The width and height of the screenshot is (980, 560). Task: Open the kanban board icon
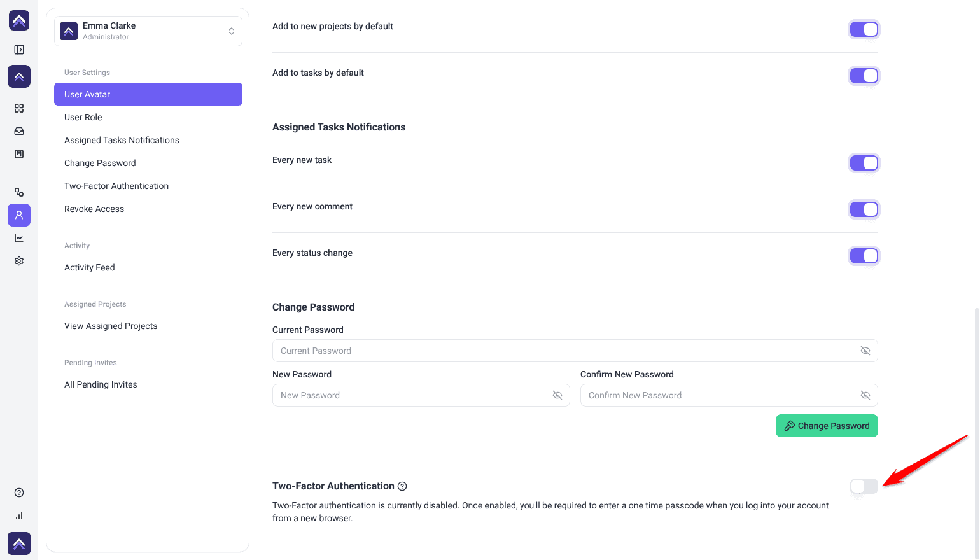19,154
